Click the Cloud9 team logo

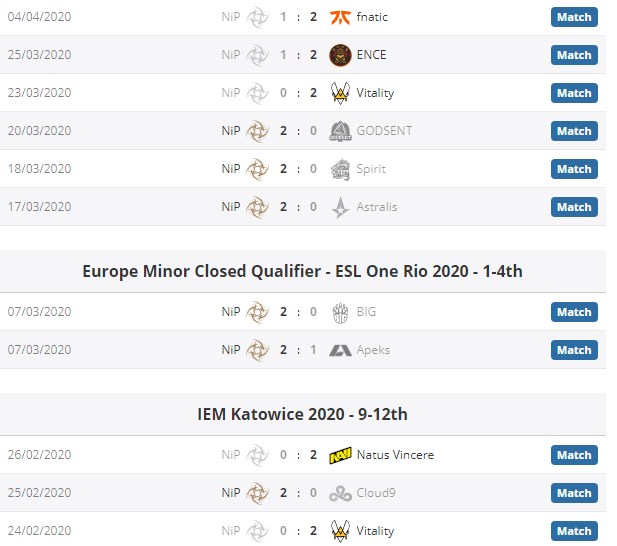point(340,493)
